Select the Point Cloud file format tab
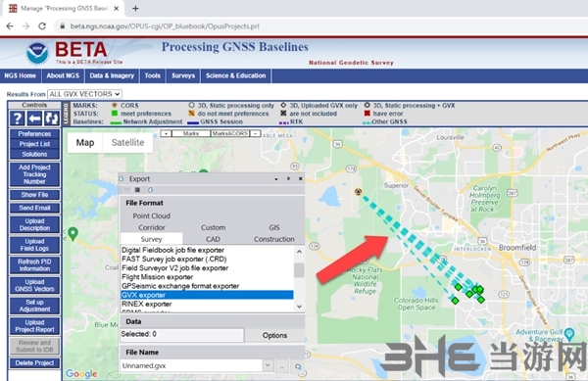This screenshot has width=588, height=381. coord(152,215)
